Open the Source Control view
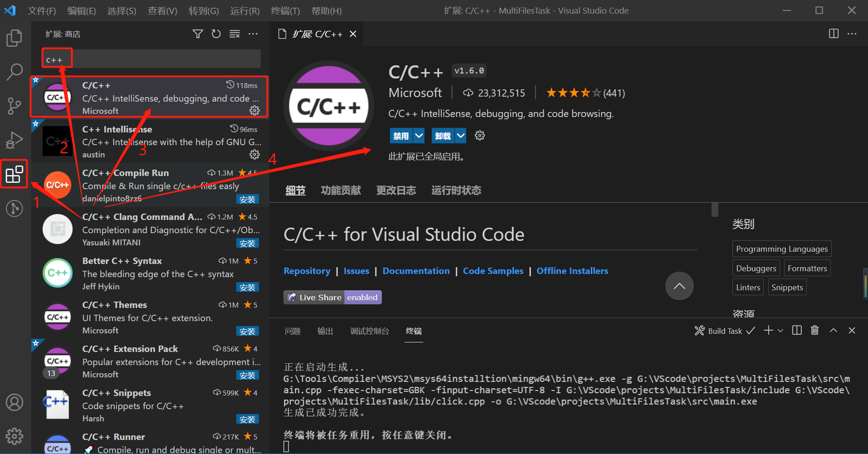Image resolution: width=868 pixels, height=454 pixels. 14,106
